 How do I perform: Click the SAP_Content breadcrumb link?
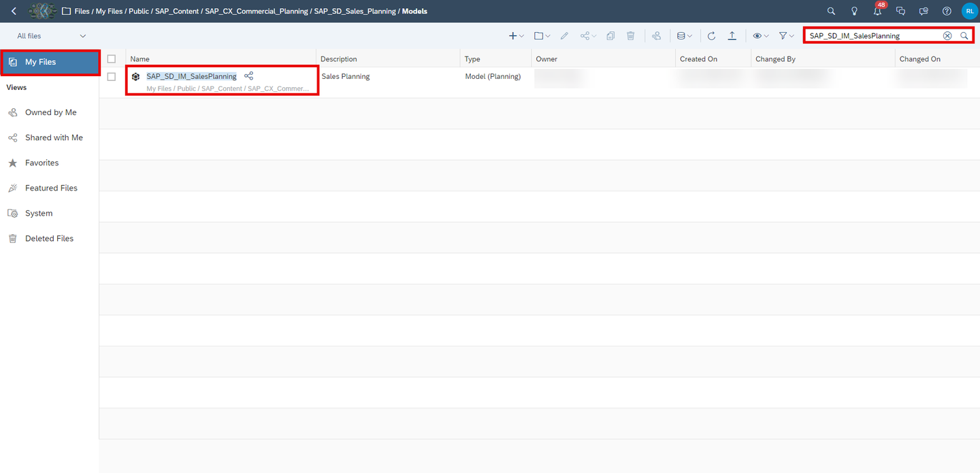[176, 11]
